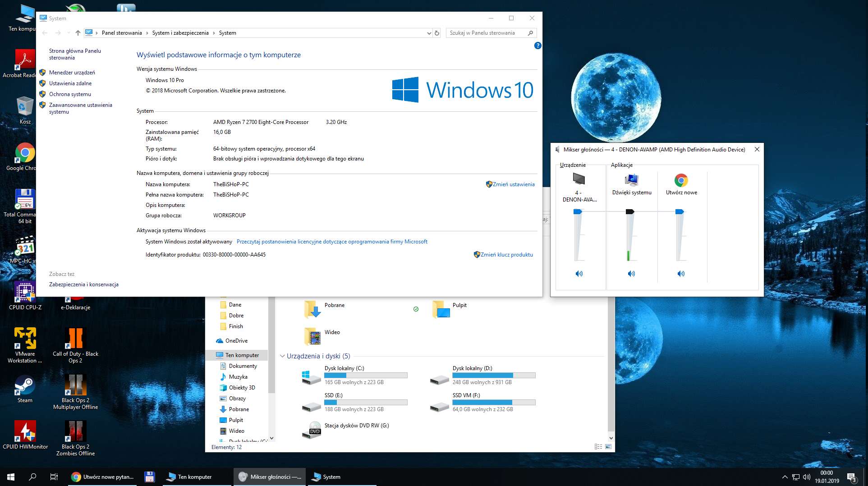
Task: Adjust Dźwięki systemu volume slider
Action: pyautogui.click(x=630, y=212)
